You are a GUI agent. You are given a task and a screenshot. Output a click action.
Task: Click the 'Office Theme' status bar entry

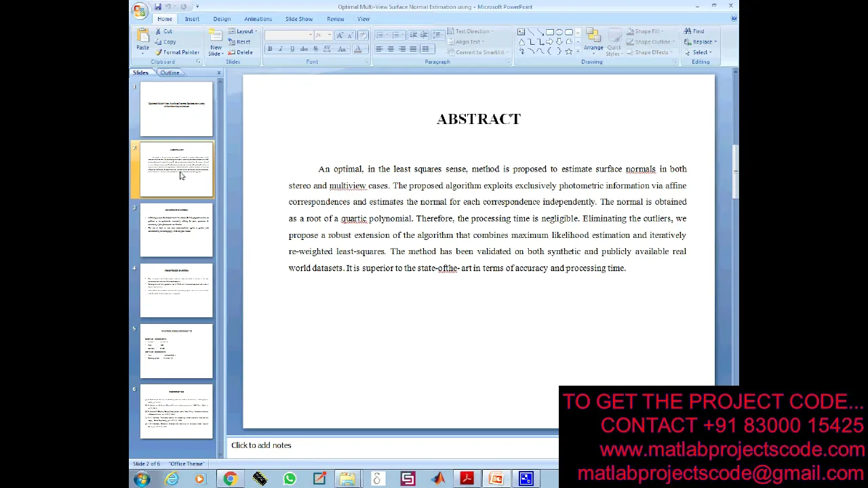[x=186, y=464]
